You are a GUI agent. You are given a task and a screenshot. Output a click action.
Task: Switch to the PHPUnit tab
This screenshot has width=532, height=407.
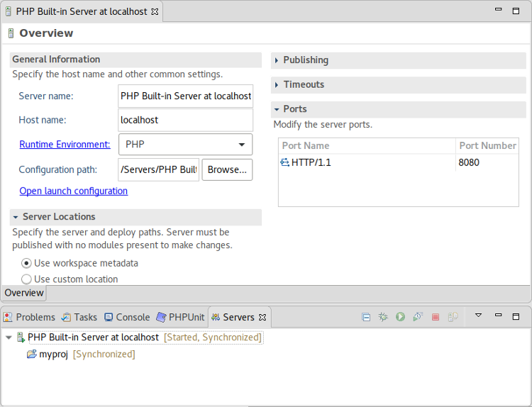(x=180, y=317)
